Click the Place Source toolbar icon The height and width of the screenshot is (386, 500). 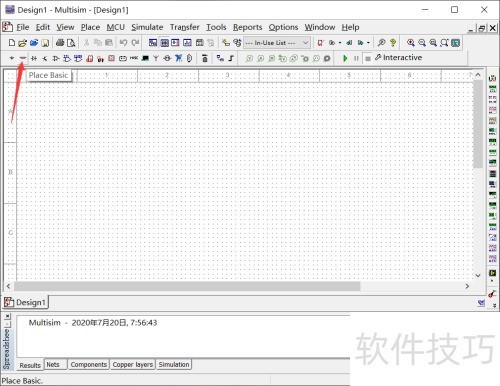tap(12, 58)
